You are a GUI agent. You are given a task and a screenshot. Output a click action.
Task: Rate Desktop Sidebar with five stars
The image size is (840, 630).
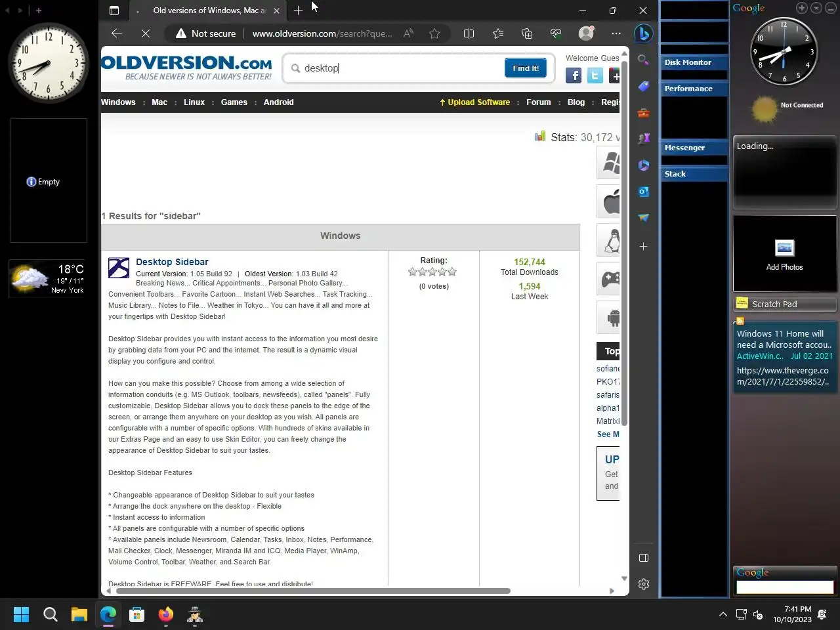coord(451,272)
